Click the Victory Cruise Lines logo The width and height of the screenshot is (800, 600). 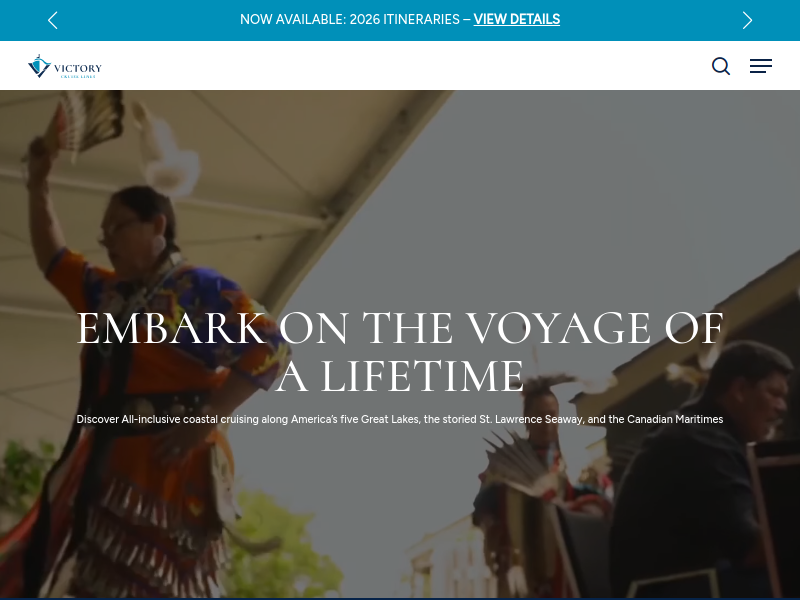(x=65, y=66)
